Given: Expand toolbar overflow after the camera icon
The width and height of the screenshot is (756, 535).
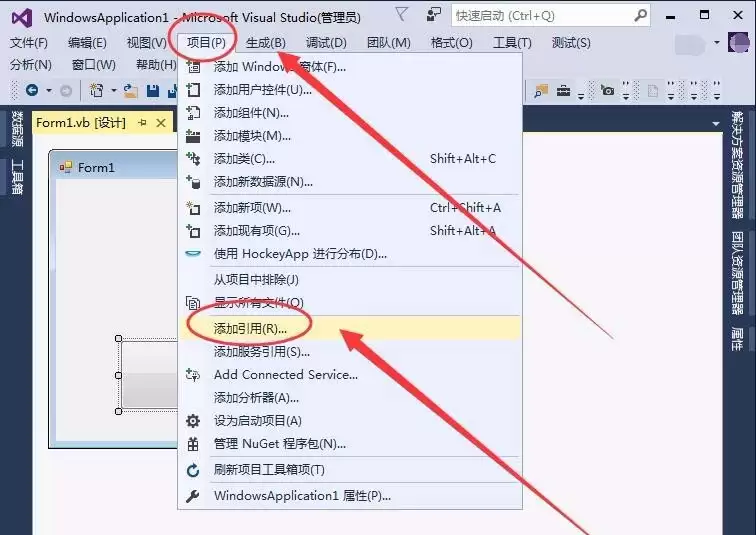Looking at the screenshot, I should click(626, 91).
